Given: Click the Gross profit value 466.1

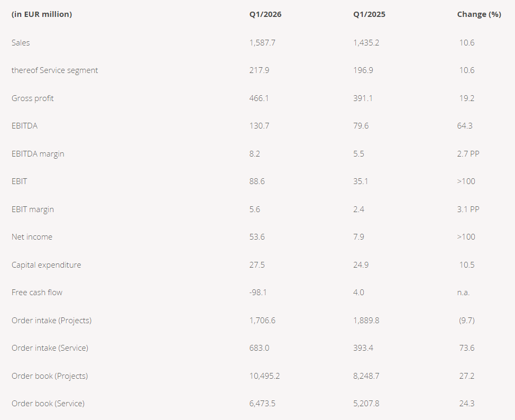Looking at the screenshot, I should tap(259, 98).
